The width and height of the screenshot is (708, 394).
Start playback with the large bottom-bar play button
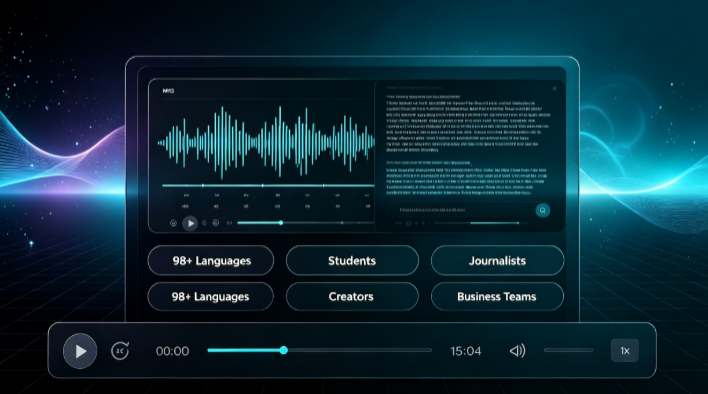[80, 351]
